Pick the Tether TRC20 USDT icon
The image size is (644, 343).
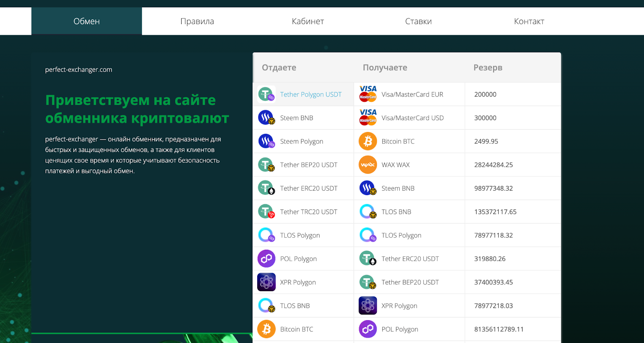coord(266,212)
